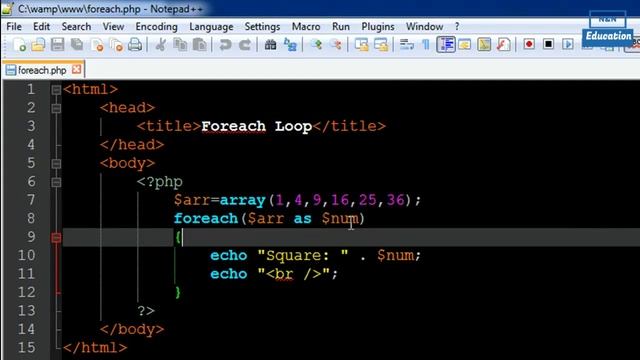Viewport: 640px width, 360px height.
Task: Collapse the brace block fold on line 9
Action: coord(56,238)
